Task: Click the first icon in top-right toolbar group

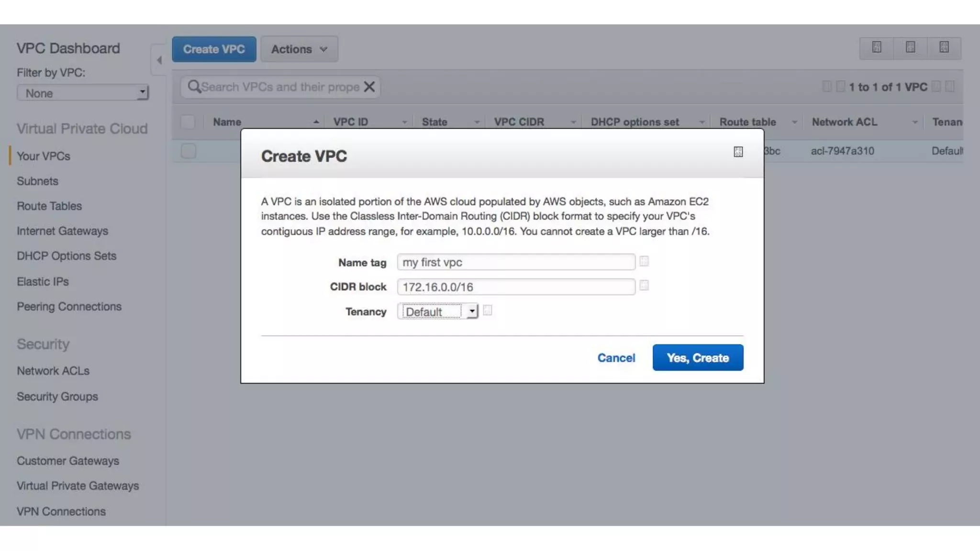Action: [876, 47]
